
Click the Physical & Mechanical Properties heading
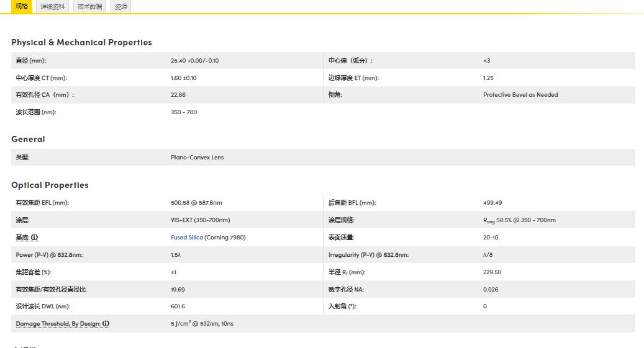81,42
